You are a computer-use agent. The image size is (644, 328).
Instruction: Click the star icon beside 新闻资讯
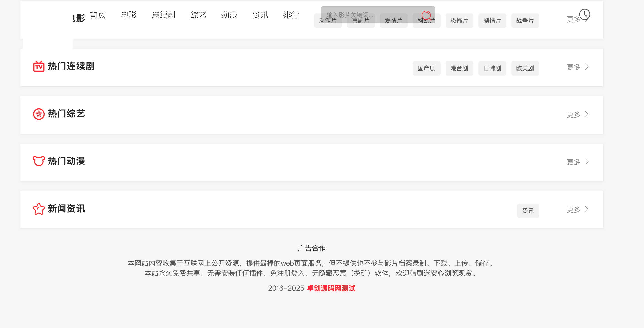pyautogui.click(x=39, y=209)
